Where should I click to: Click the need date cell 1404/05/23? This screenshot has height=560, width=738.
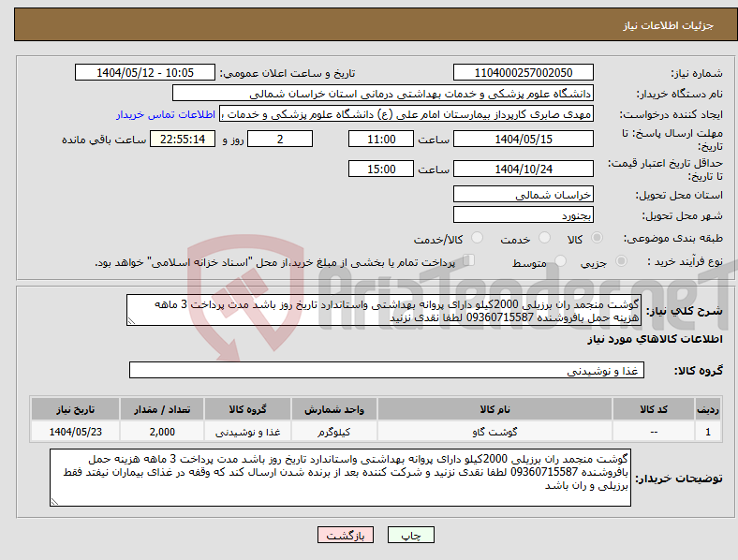75,432
